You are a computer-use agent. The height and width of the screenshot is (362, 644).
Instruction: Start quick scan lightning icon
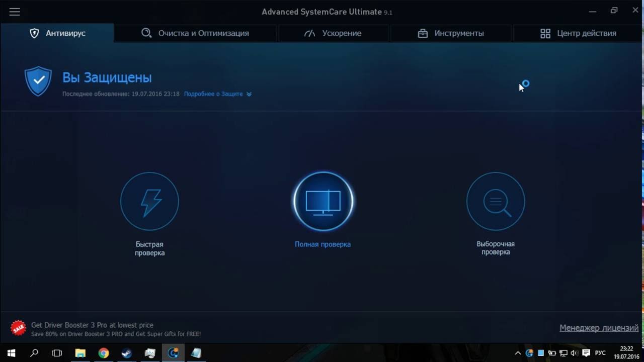click(149, 201)
